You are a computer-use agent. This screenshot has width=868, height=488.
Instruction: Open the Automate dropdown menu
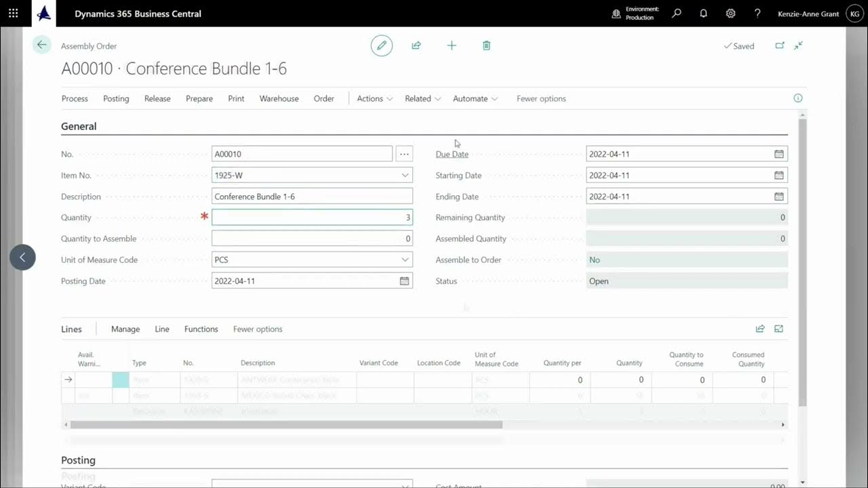tap(475, 98)
